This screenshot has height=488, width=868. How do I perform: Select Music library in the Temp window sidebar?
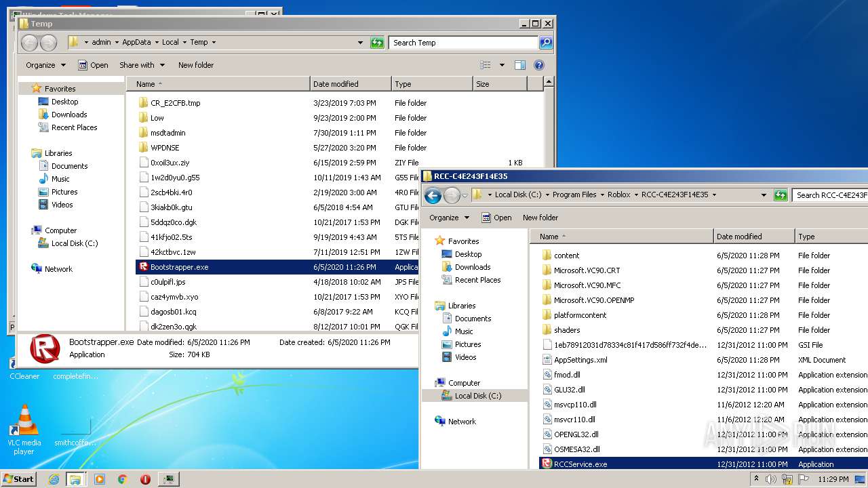[60, 179]
